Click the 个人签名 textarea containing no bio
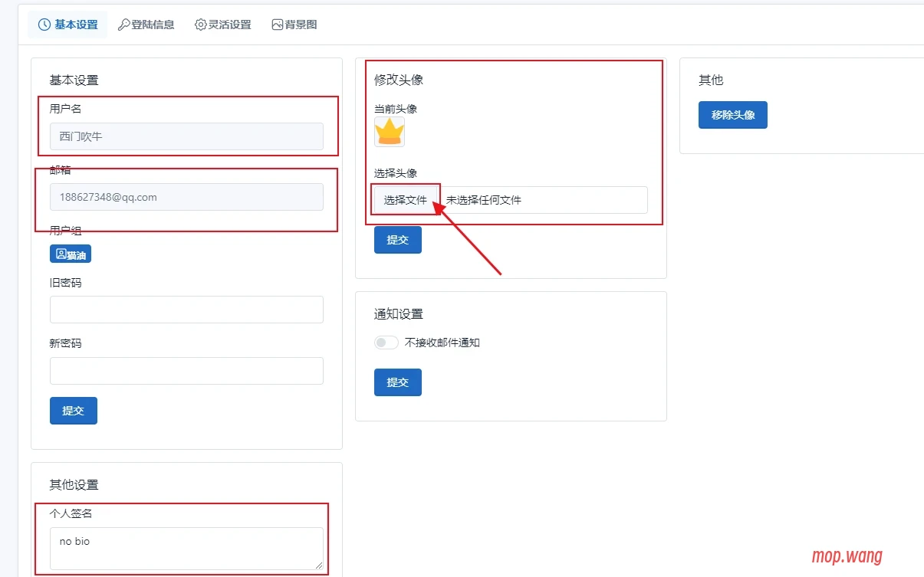This screenshot has height=577, width=924. point(186,548)
